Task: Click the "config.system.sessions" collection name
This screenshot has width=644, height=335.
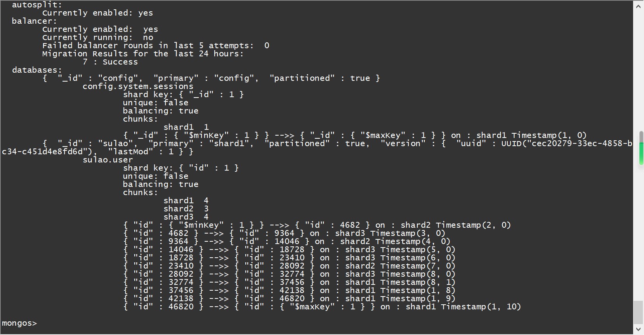Action: pyautogui.click(x=138, y=86)
